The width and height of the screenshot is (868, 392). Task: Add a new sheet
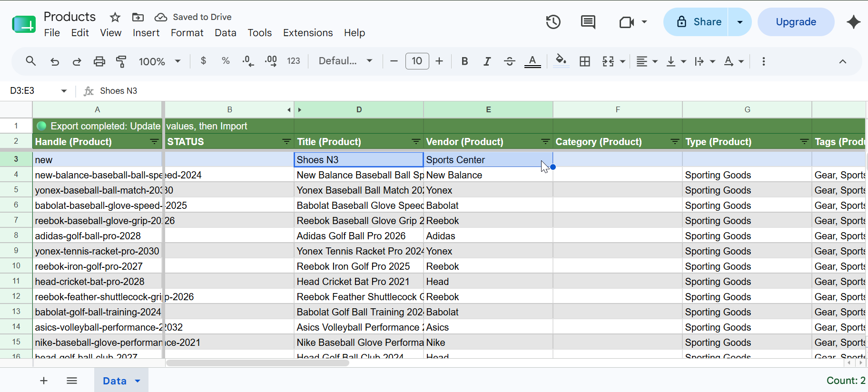pos(44,381)
